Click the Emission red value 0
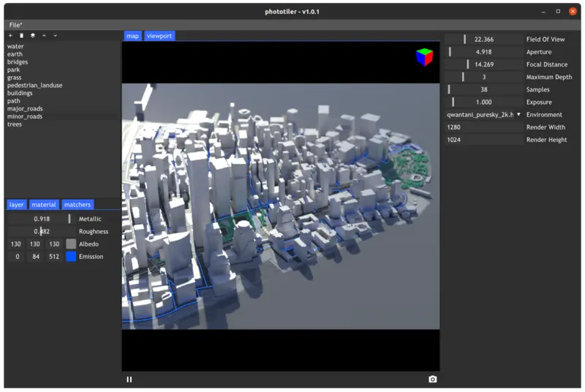The width and height of the screenshot is (585, 392). pos(17,257)
